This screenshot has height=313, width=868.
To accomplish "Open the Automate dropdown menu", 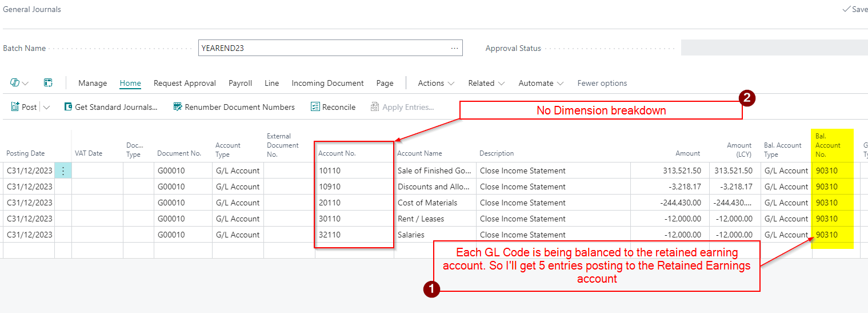I will [x=541, y=83].
